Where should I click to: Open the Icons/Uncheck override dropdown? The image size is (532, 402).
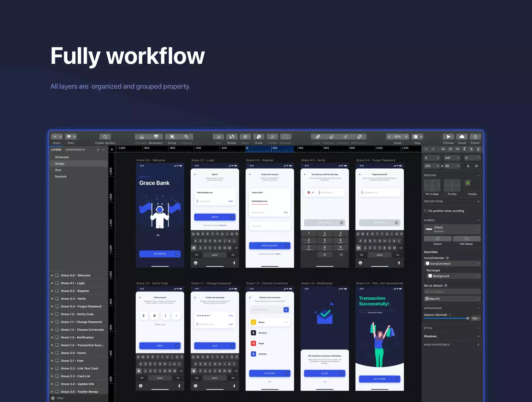tap(452, 264)
